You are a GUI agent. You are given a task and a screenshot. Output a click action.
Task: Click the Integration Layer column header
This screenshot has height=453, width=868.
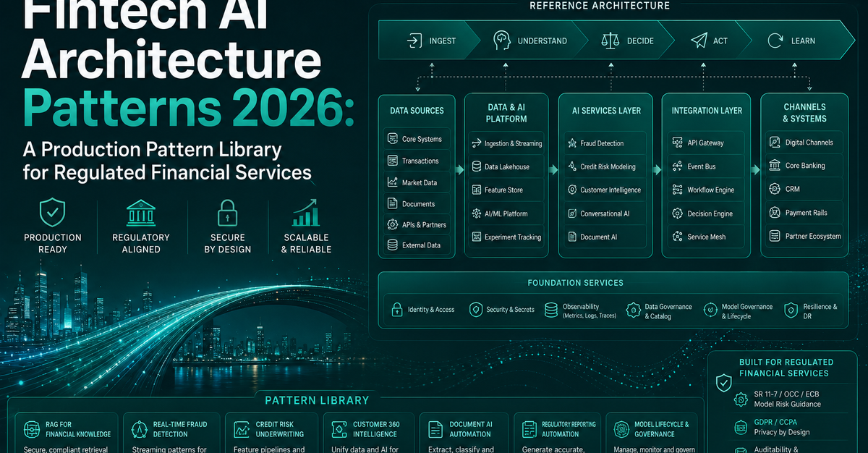pyautogui.click(x=707, y=111)
